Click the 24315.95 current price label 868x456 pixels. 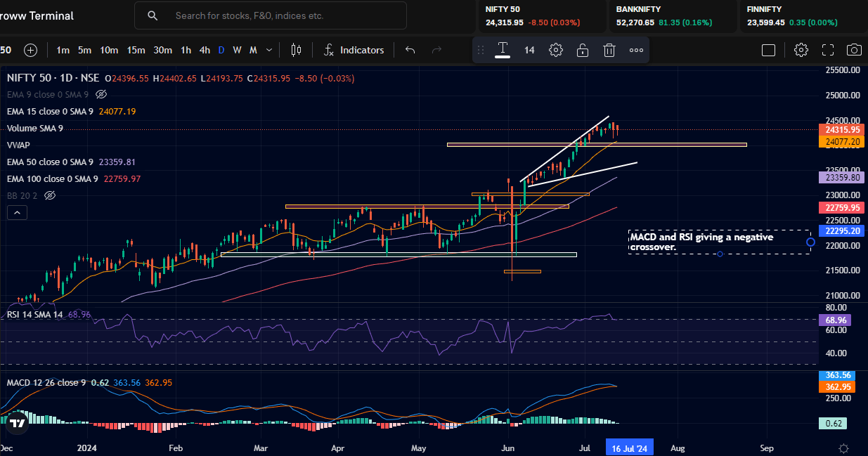[843, 130]
